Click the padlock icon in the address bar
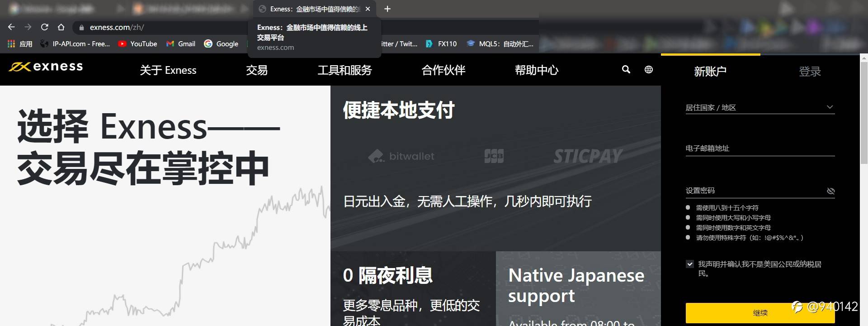Viewport: 868px width, 326px height. coord(81,27)
